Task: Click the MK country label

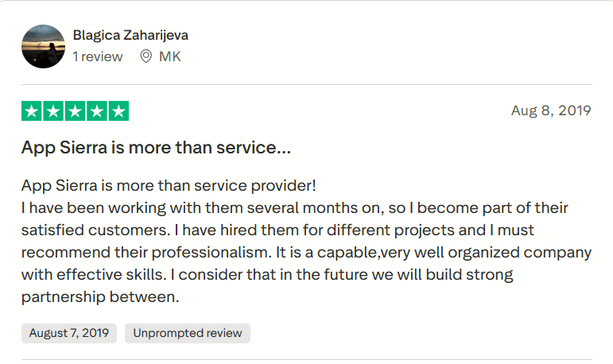Action: click(170, 56)
